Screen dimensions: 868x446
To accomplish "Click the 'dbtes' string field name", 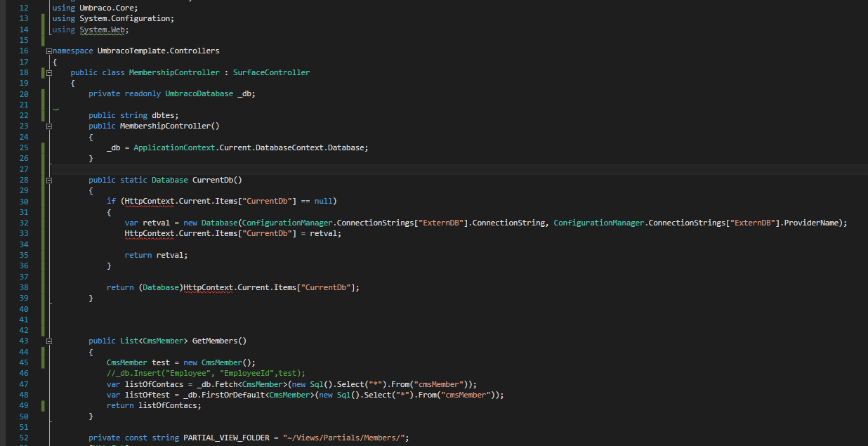I will (163, 115).
